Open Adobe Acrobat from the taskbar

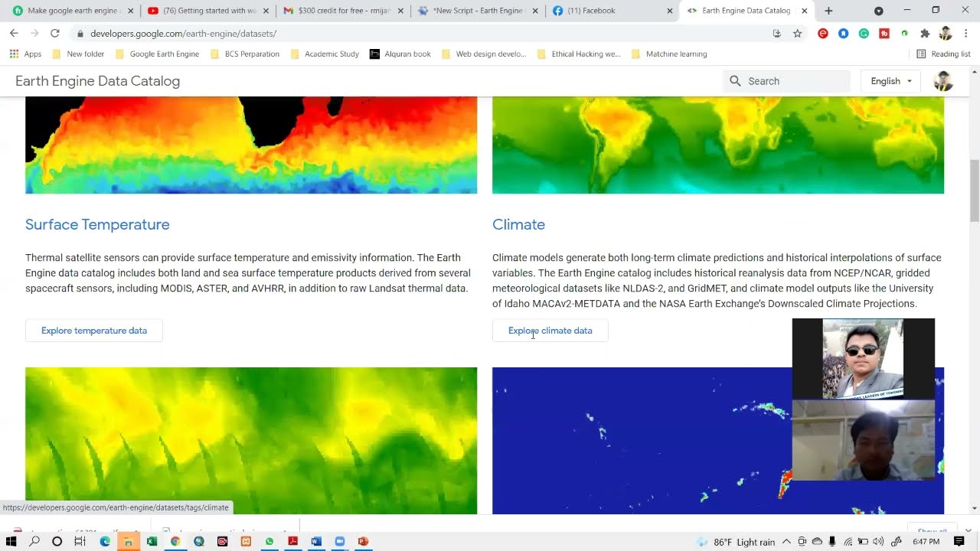(x=292, y=541)
